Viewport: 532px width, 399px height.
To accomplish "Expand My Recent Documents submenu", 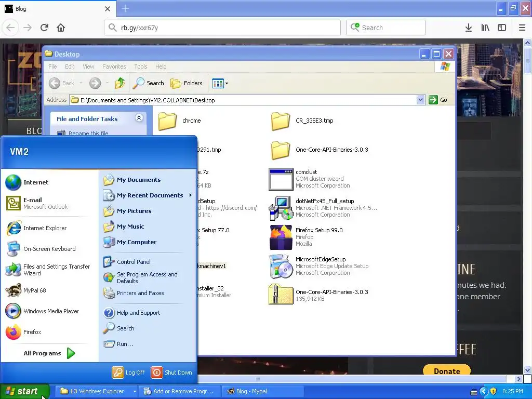I will pyautogui.click(x=148, y=195).
